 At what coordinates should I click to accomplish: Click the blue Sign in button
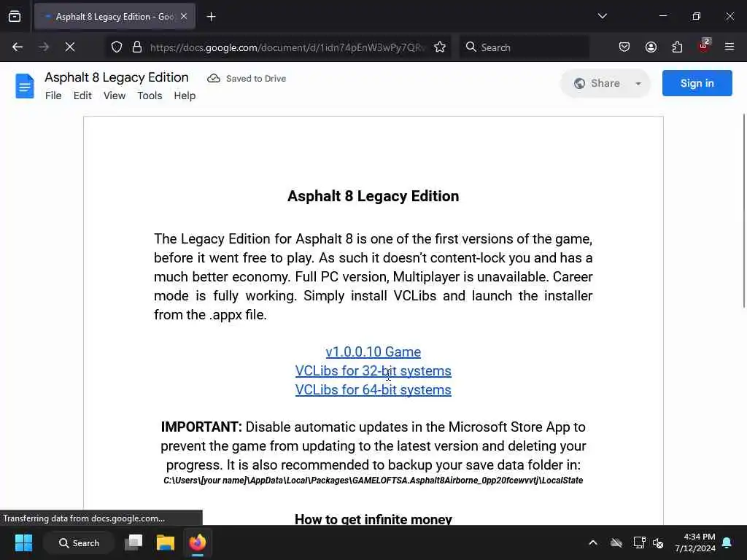(x=697, y=83)
